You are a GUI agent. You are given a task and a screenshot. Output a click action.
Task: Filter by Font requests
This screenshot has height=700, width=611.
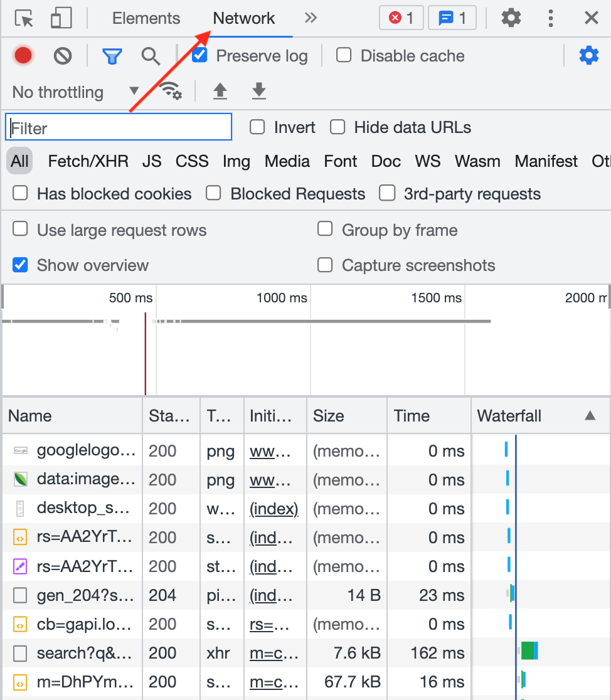pos(341,161)
